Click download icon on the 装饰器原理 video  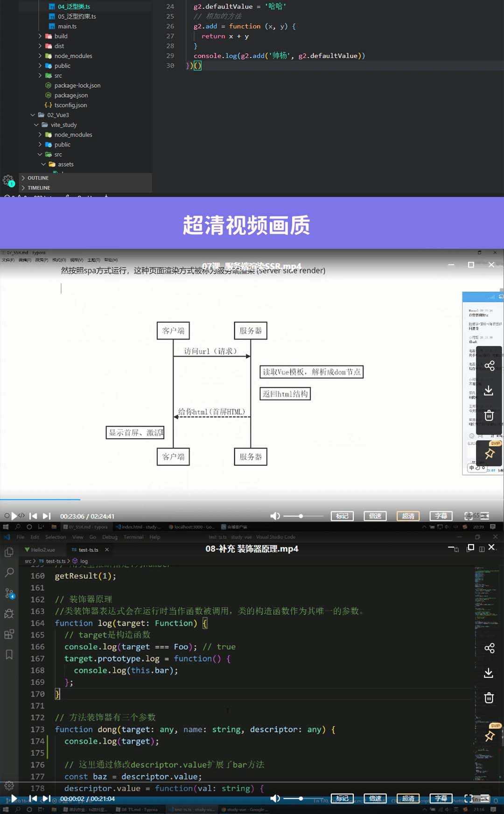pyautogui.click(x=489, y=673)
